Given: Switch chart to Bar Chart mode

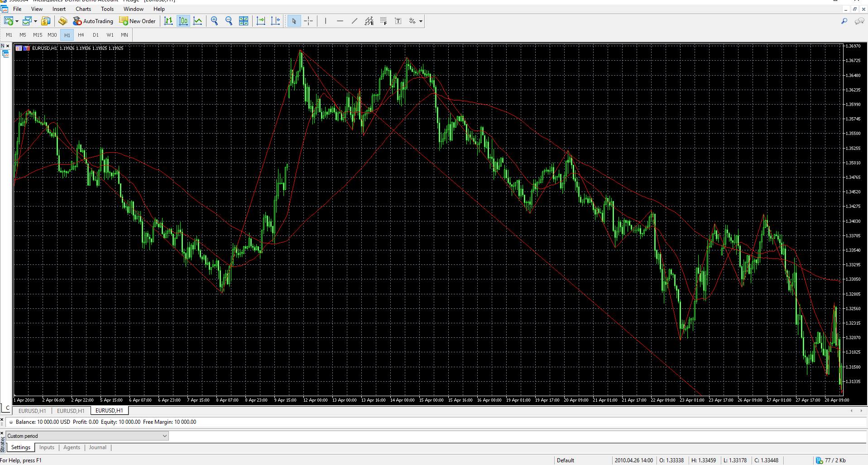Looking at the screenshot, I should pyautogui.click(x=168, y=21).
